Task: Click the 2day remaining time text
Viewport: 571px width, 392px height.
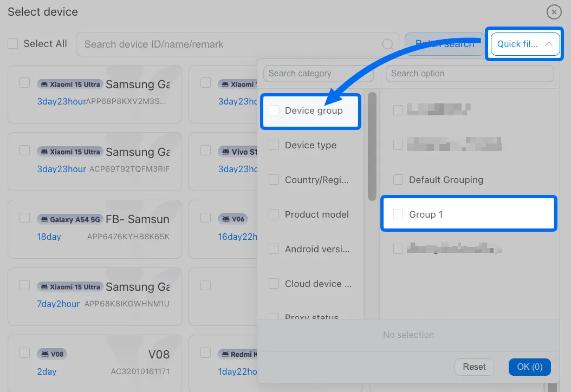Action: point(47,371)
